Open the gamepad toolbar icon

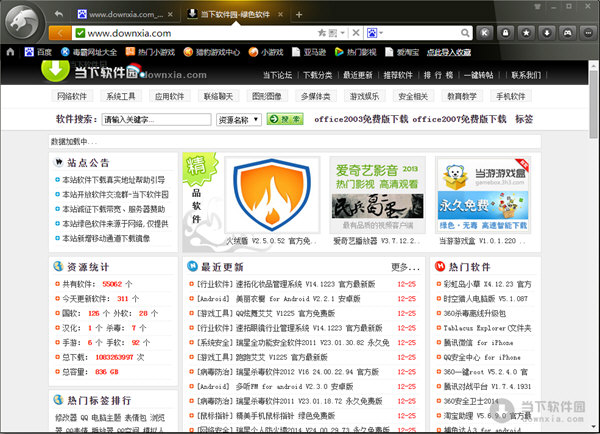coord(567,33)
